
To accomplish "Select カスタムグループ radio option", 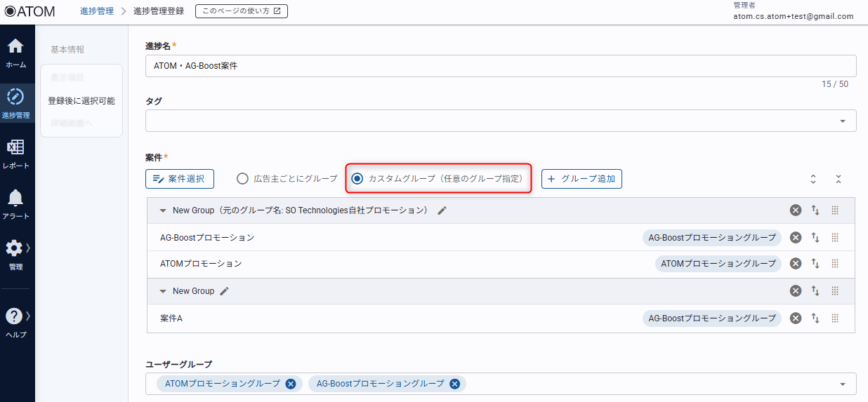I will (x=357, y=179).
